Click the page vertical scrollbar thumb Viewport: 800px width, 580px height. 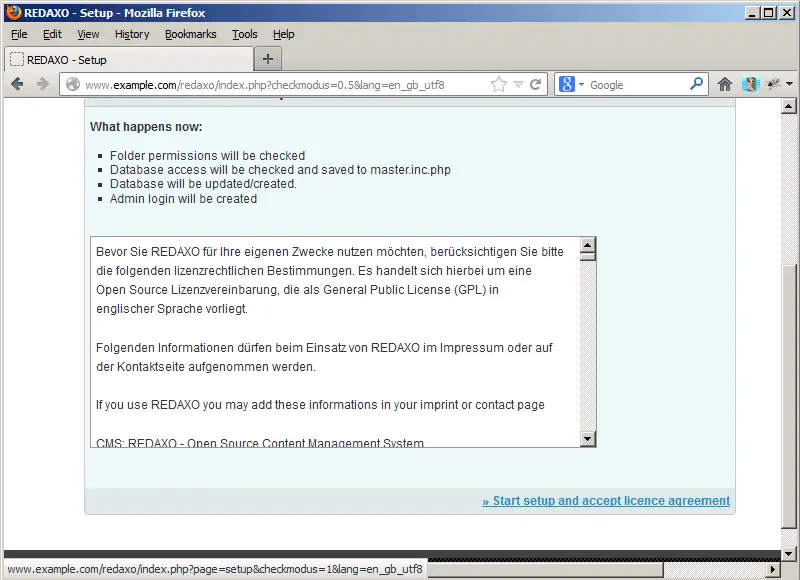click(788, 397)
